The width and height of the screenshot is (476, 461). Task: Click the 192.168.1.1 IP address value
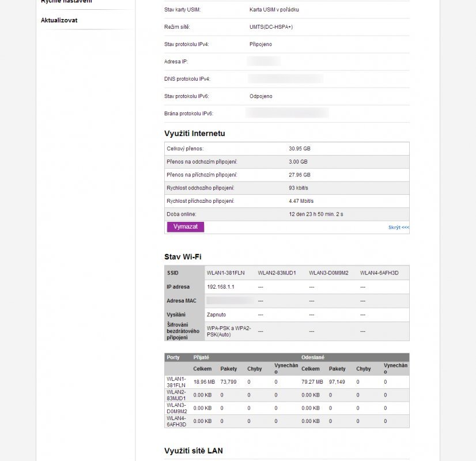pos(220,286)
